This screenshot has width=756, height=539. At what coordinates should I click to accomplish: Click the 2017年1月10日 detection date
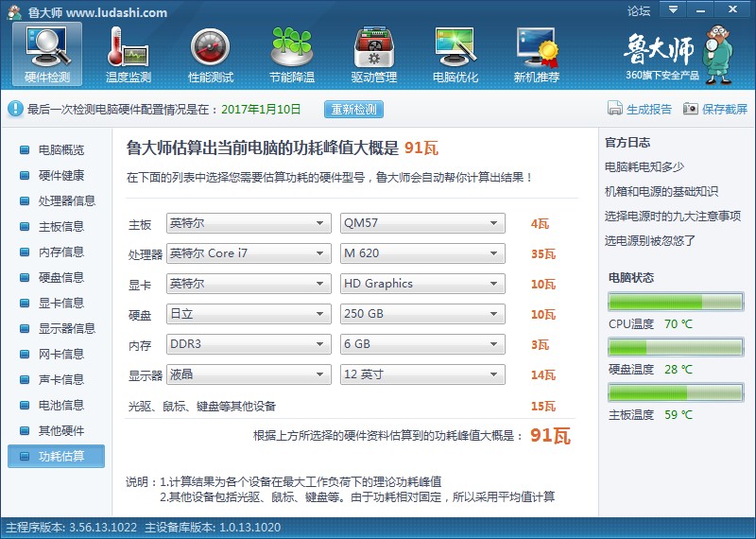click(x=261, y=110)
